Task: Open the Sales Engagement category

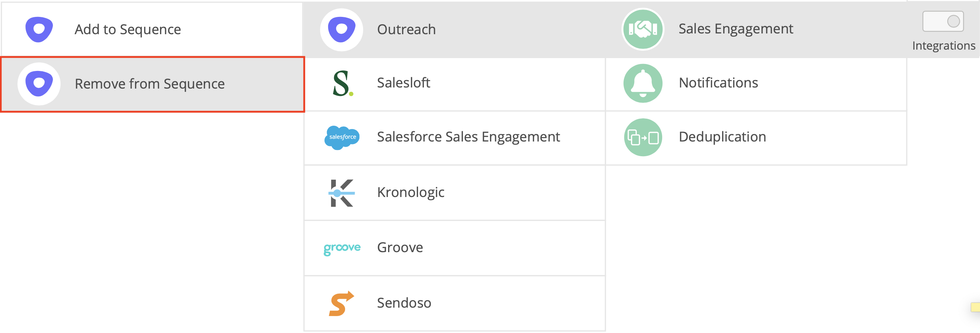Action: click(735, 29)
